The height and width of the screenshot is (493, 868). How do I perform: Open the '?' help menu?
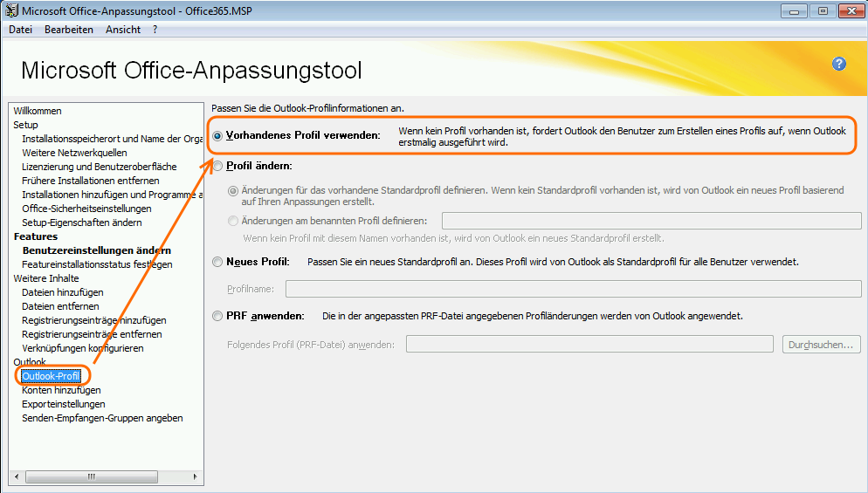(155, 29)
